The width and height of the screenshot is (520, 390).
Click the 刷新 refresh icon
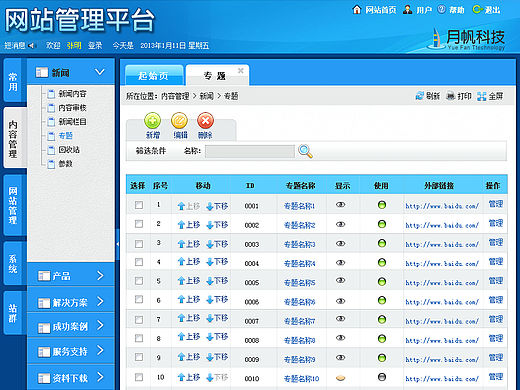pyautogui.click(x=419, y=96)
